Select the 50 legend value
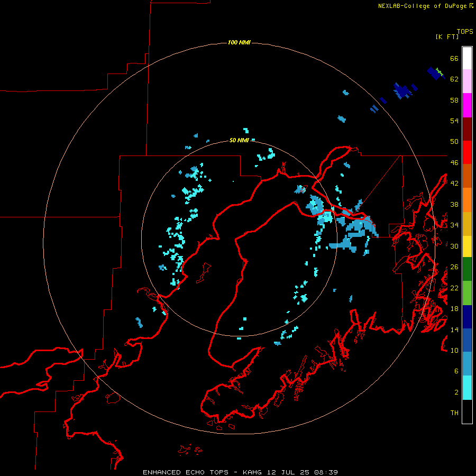The height and width of the screenshot is (476, 476). (454, 141)
